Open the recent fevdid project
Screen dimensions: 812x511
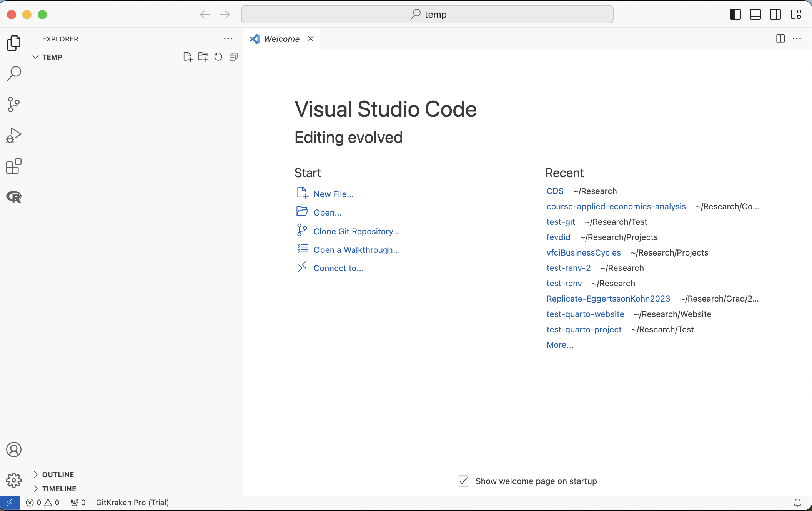[x=558, y=237]
